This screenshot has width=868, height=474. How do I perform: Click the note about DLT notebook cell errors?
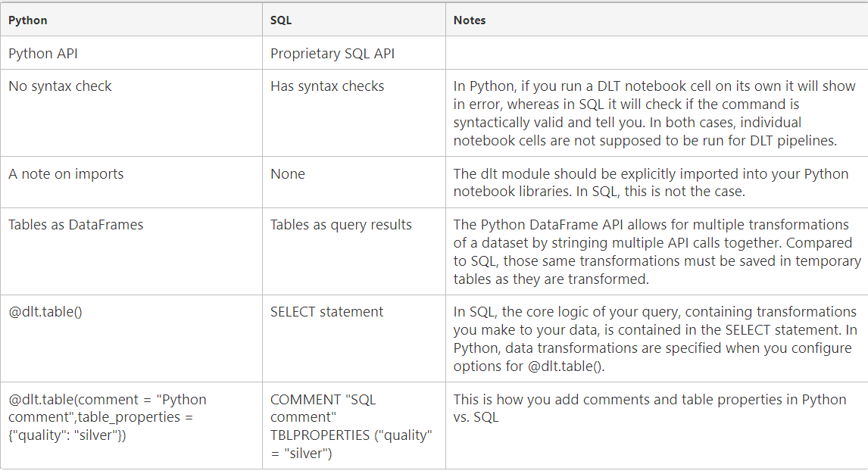tap(657, 113)
